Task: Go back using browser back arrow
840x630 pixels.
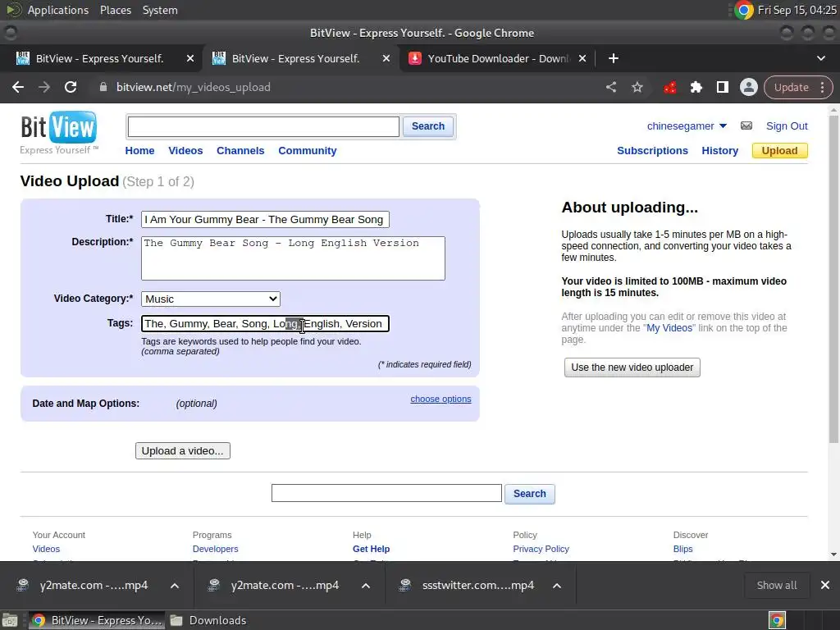Action: click(x=18, y=87)
